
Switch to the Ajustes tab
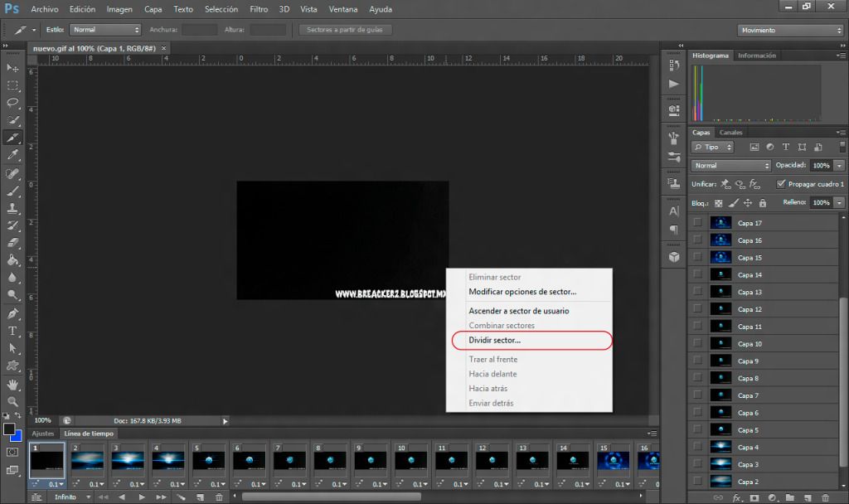[x=43, y=433]
